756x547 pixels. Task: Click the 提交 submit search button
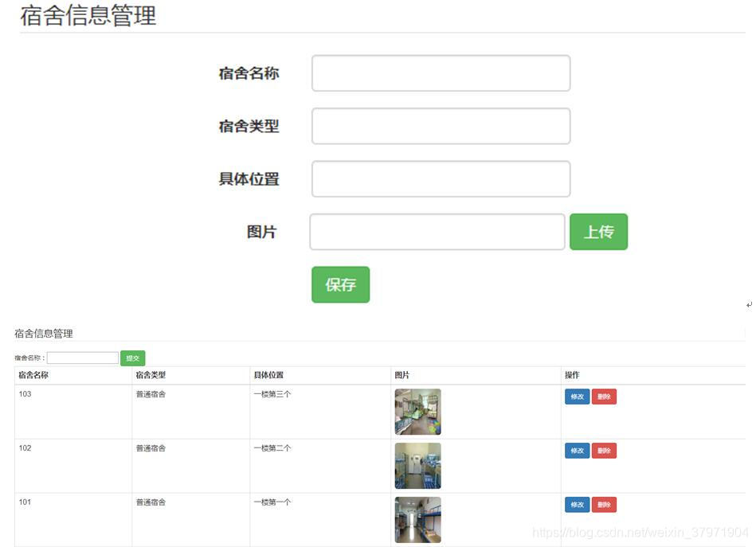(x=132, y=358)
